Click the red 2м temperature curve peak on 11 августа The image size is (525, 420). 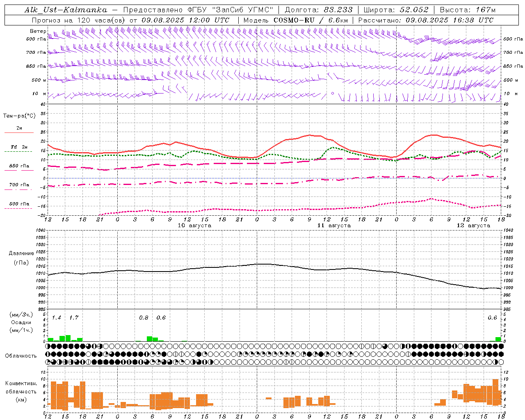(x=310, y=135)
